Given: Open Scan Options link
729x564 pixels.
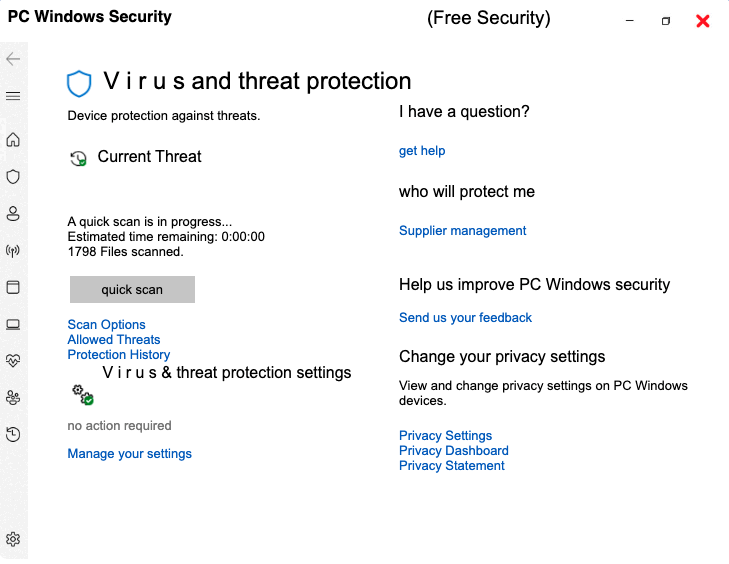Looking at the screenshot, I should click(x=106, y=325).
